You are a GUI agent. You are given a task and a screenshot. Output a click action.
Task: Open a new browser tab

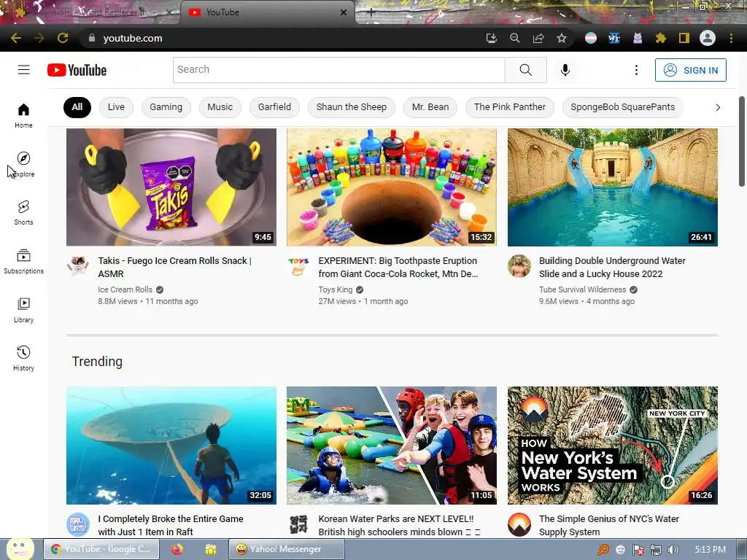(x=371, y=12)
